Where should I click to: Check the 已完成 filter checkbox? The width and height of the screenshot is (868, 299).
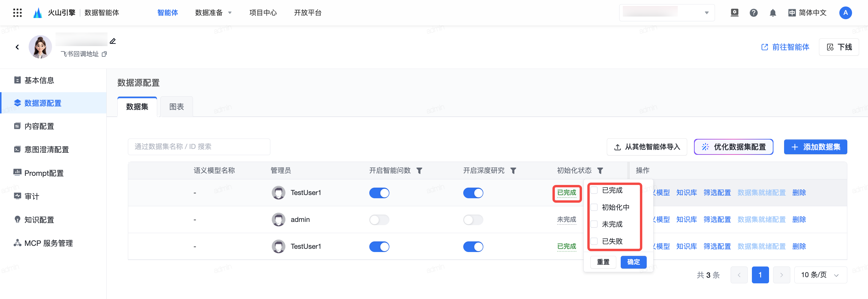[x=594, y=190]
